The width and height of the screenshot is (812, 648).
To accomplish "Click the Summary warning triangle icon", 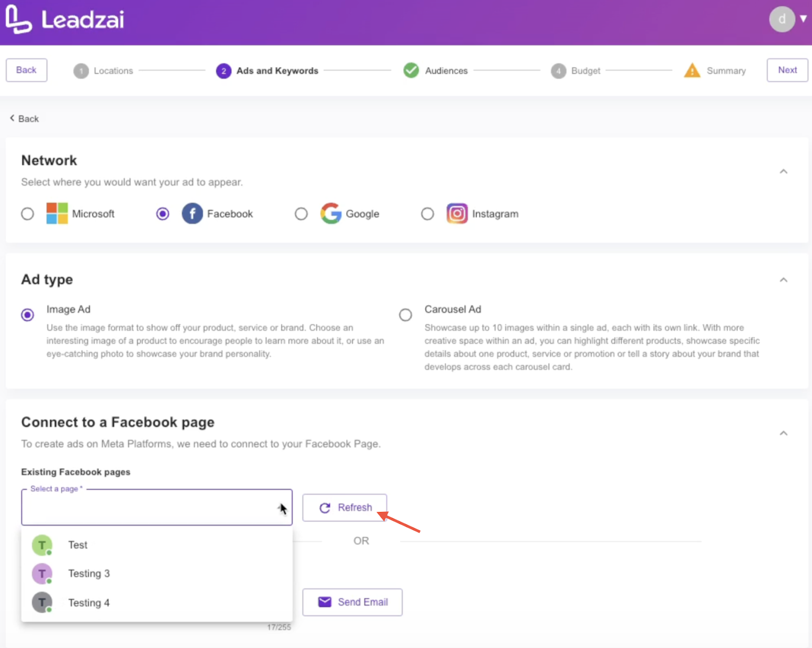I will pos(692,70).
